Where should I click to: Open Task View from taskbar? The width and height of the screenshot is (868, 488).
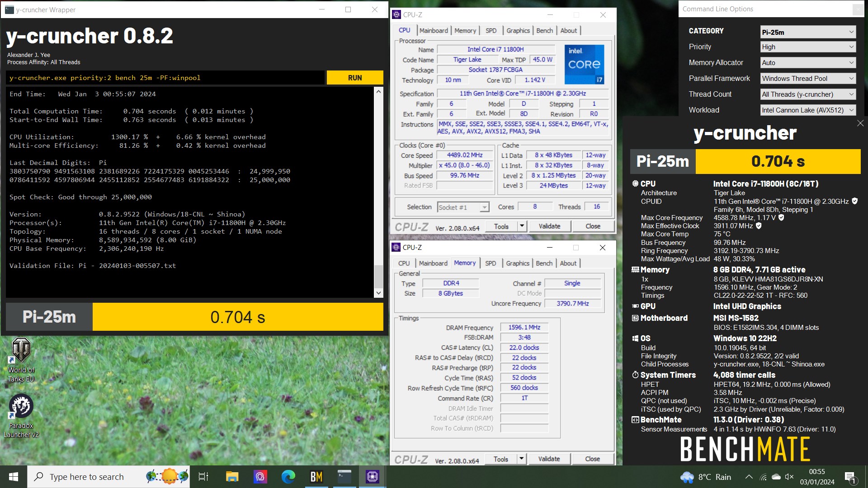pos(203,477)
